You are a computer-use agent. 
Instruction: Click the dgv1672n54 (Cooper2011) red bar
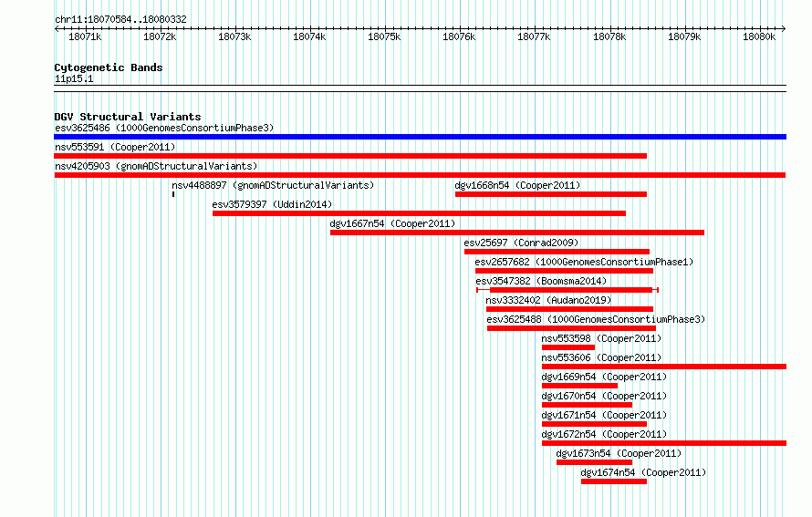(664, 443)
